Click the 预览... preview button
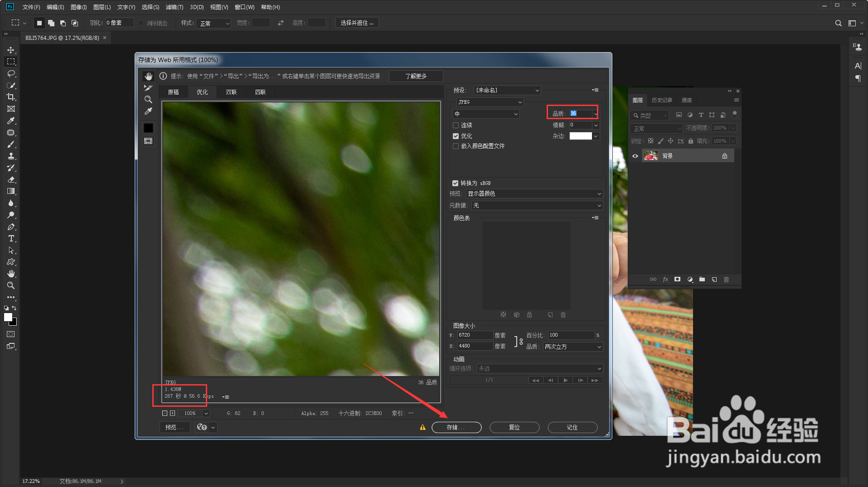 point(175,427)
